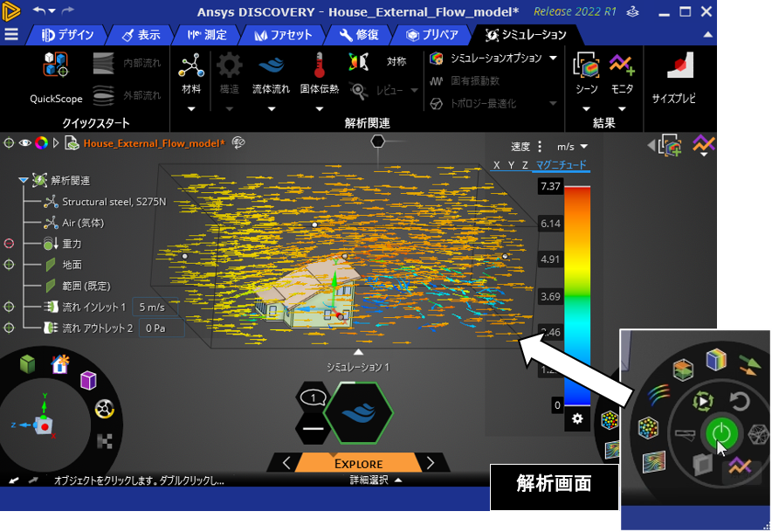772x532 pixels.
Task: Go to the next stage arrow beside EXPLORE
Action: 431,463
